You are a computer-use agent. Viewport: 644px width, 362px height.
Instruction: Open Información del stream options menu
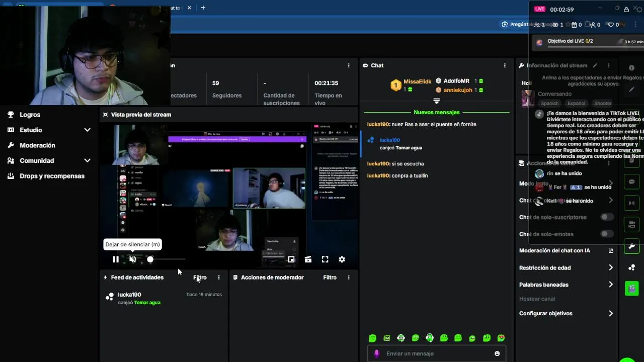[609, 65]
